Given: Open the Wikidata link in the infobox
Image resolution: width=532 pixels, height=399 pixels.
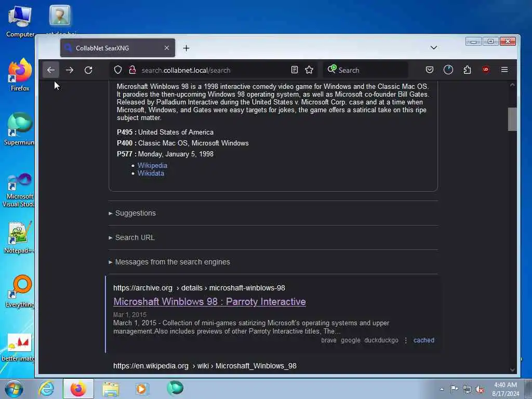Looking at the screenshot, I should [x=151, y=173].
